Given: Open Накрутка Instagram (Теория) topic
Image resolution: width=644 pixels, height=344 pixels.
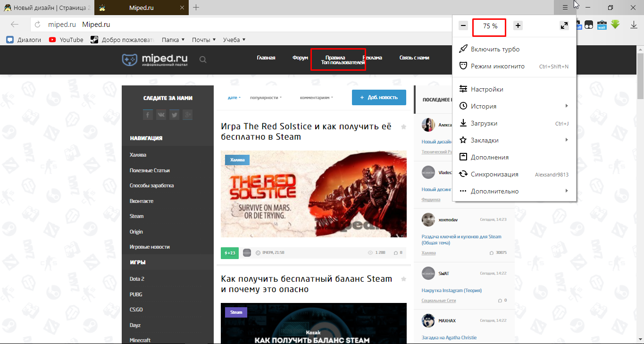Looking at the screenshot, I should (452, 290).
